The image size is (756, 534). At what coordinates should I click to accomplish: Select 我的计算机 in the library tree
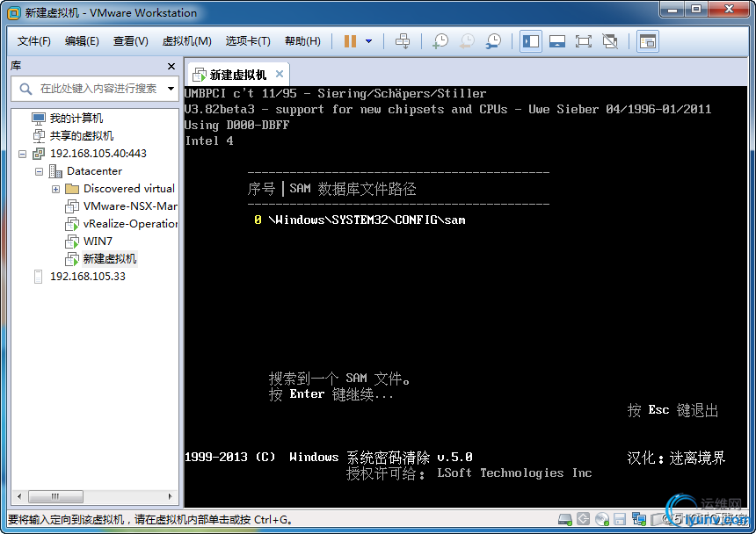(76, 119)
